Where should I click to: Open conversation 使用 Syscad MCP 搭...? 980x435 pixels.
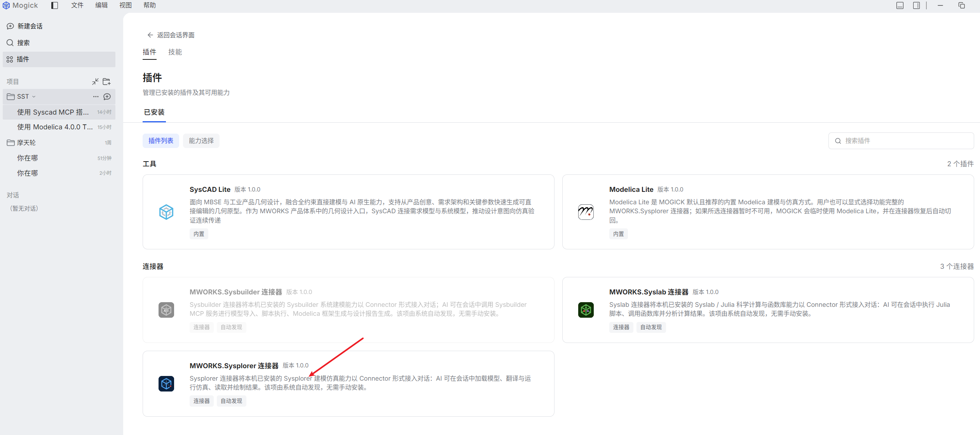(59, 112)
